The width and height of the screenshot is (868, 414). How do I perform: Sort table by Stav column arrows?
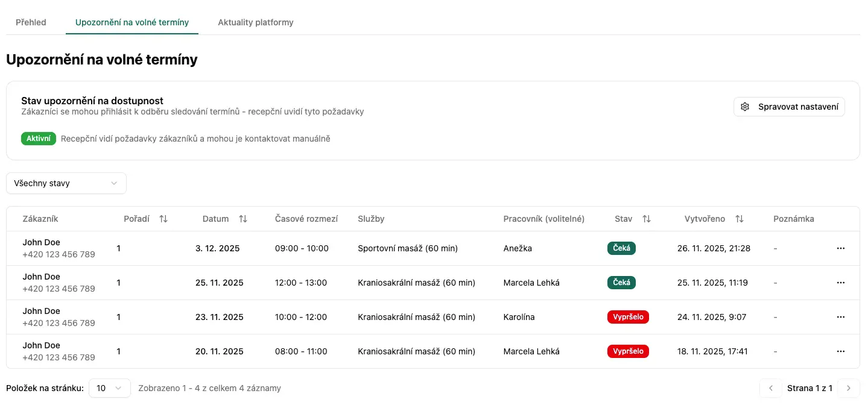pyautogui.click(x=647, y=219)
